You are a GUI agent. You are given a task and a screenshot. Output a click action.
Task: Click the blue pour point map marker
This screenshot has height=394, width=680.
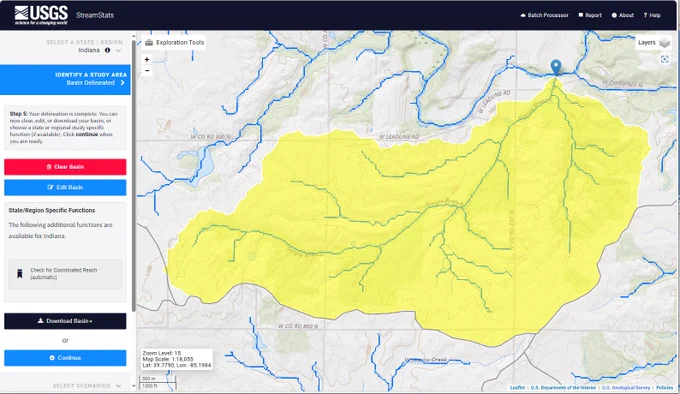coord(556,68)
